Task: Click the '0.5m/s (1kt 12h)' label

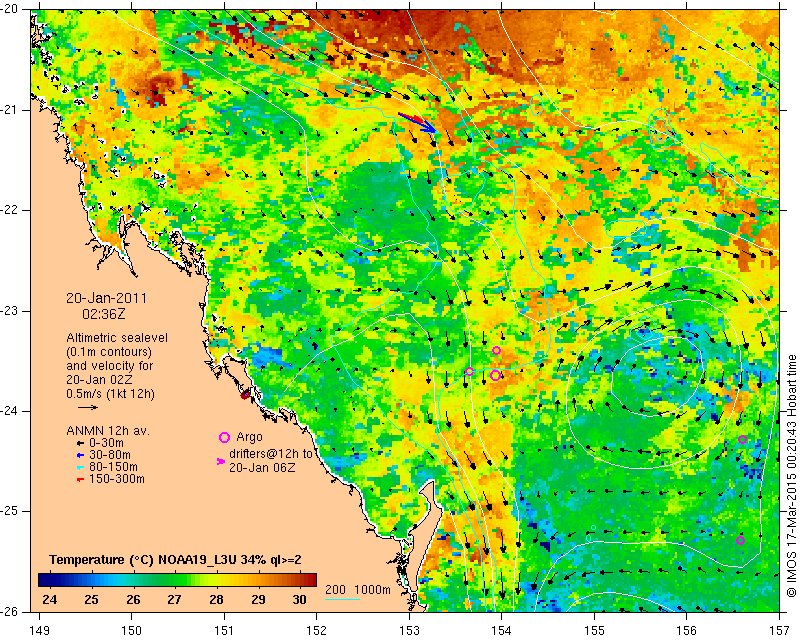Action: click(x=110, y=394)
